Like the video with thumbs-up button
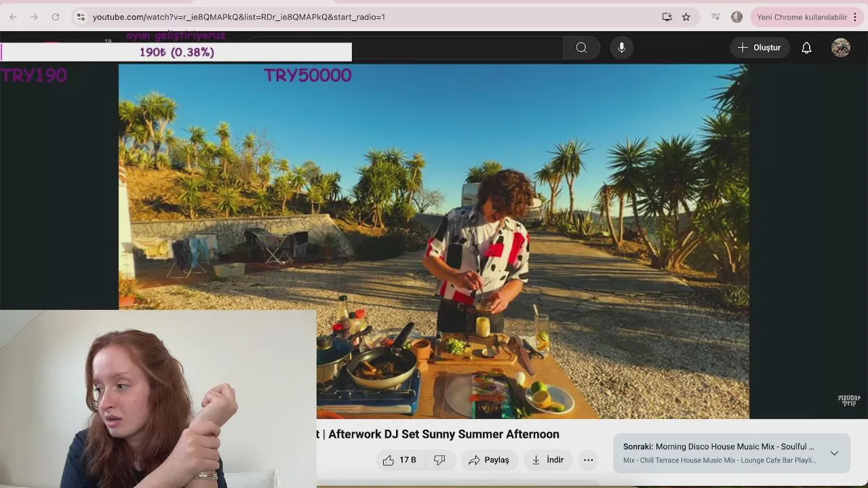This screenshot has width=868, height=488. (399, 460)
